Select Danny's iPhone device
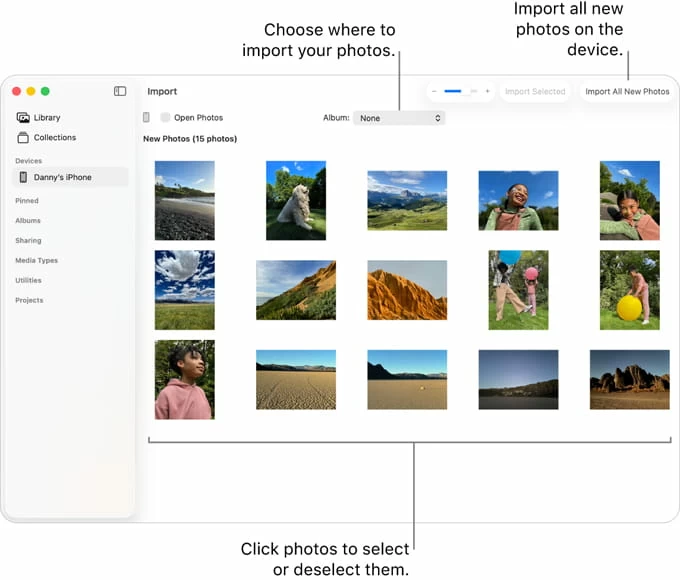Screen dimensions: 680x580 64,177
